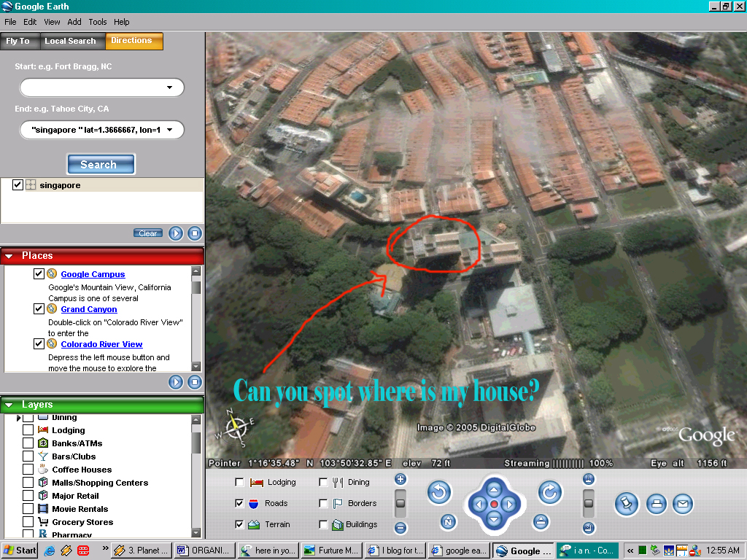The height and width of the screenshot is (560, 747).
Task: Stop the Places tour
Action: click(x=194, y=382)
